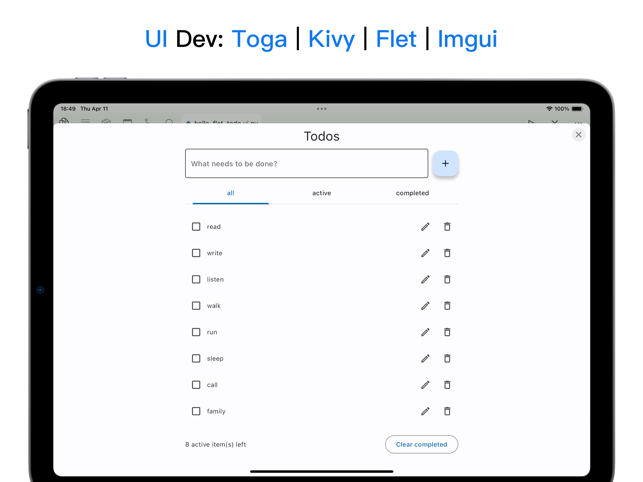Image resolution: width=643 pixels, height=482 pixels.
Task: Click pencil icon next to 'sleep'
Action: (x=425, y=359)
